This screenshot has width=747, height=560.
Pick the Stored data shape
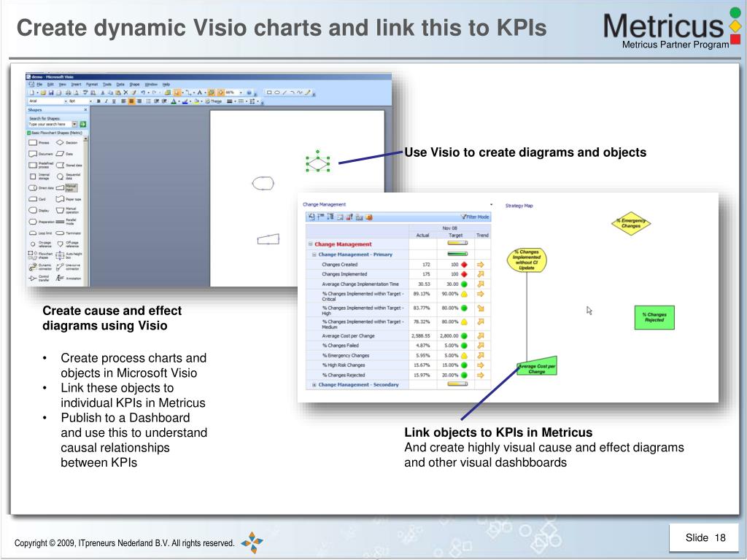[69, 166]
